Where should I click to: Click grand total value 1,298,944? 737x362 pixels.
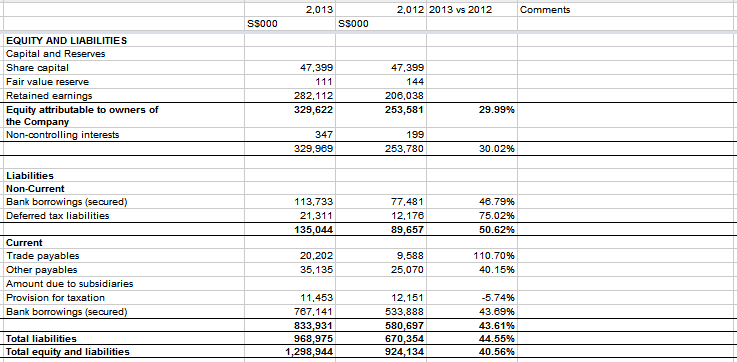coord(290,352)
